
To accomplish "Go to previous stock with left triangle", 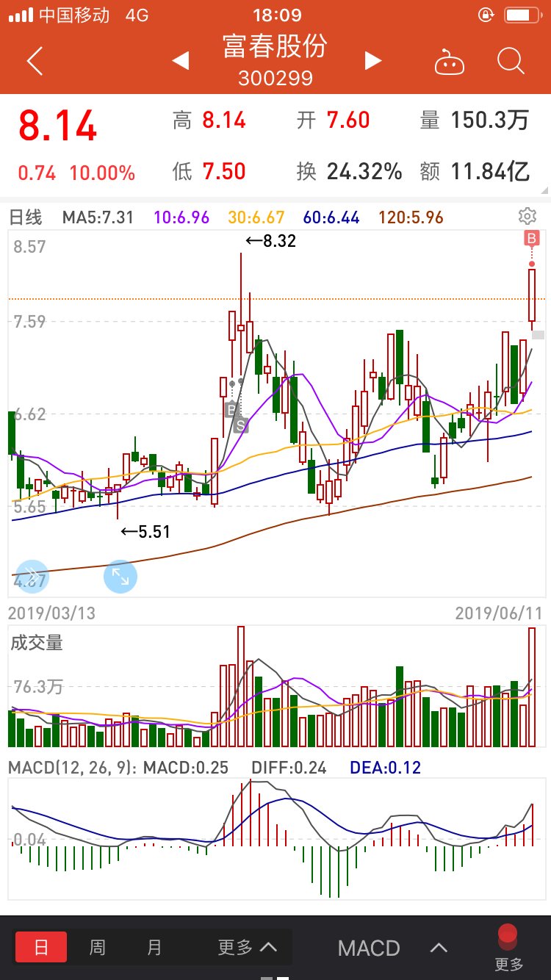I will pyautogui.click(x=181, y=61).
